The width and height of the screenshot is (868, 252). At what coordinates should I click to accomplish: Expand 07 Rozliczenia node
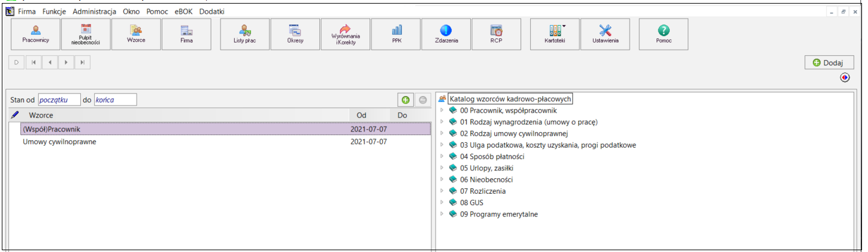pos(441,191)
